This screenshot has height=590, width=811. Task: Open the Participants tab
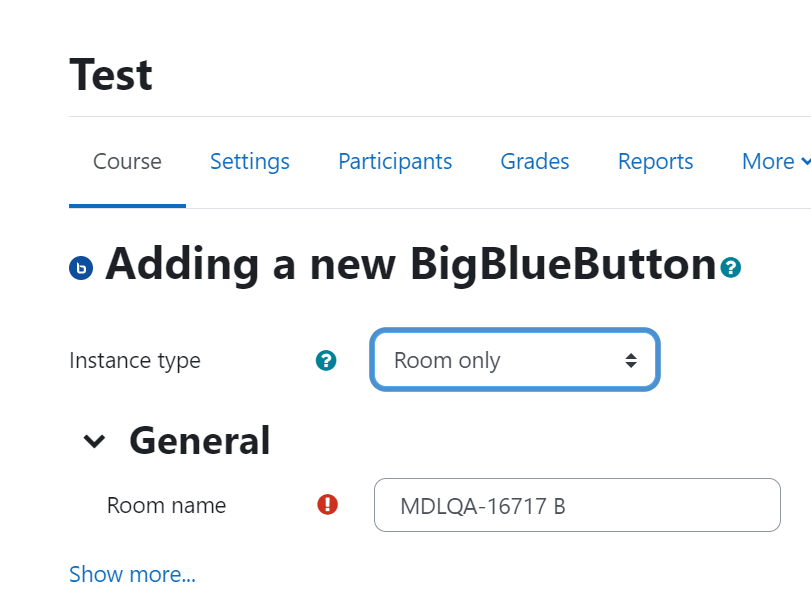click(x=395, y=161)
